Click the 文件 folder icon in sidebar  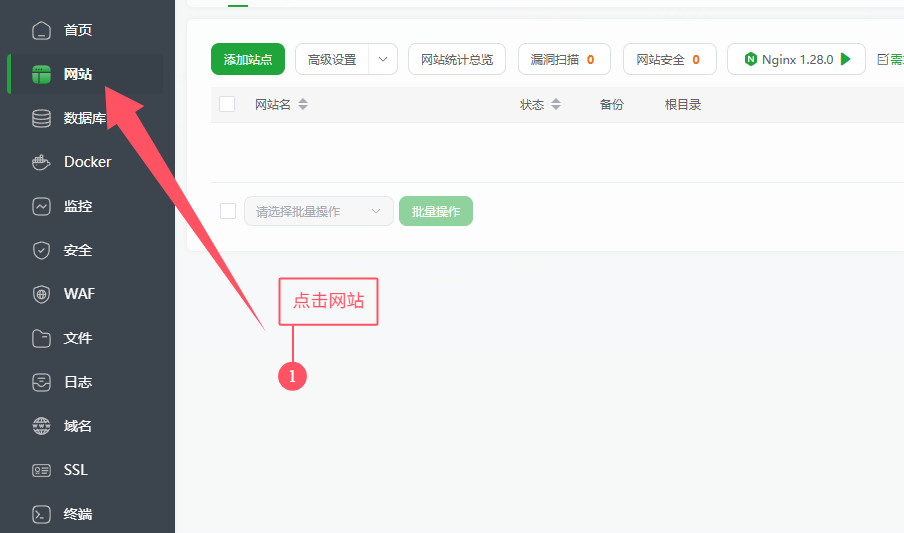pos(41,338)
